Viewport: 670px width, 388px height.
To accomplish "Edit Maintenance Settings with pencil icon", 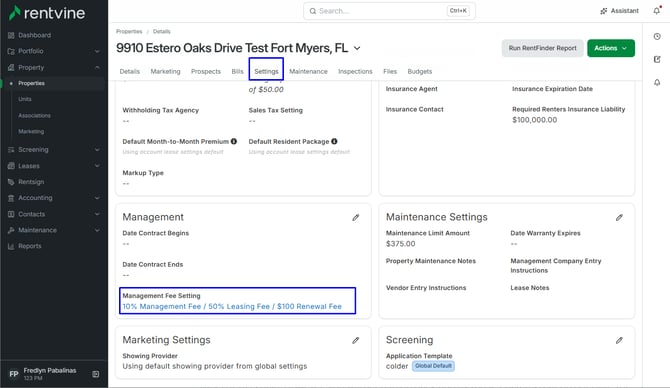I will coord(619,218).
